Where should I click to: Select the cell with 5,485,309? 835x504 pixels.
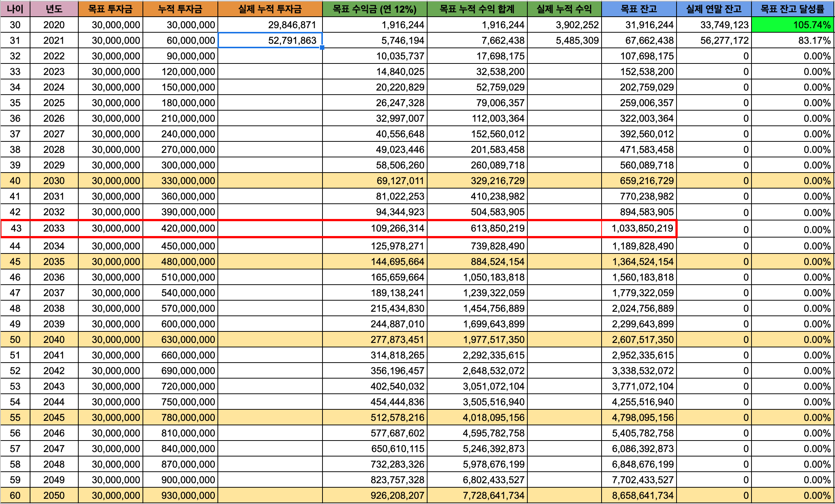(564, 40)
